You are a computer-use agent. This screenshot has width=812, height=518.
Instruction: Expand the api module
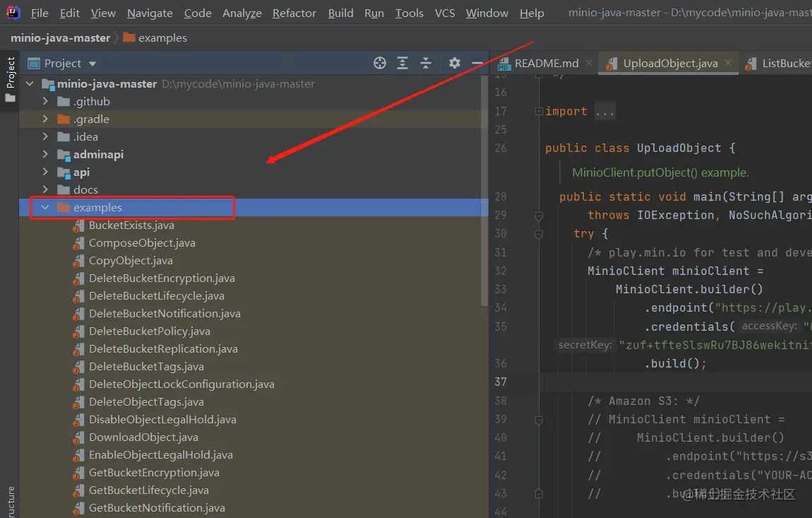tap(45, 172)
